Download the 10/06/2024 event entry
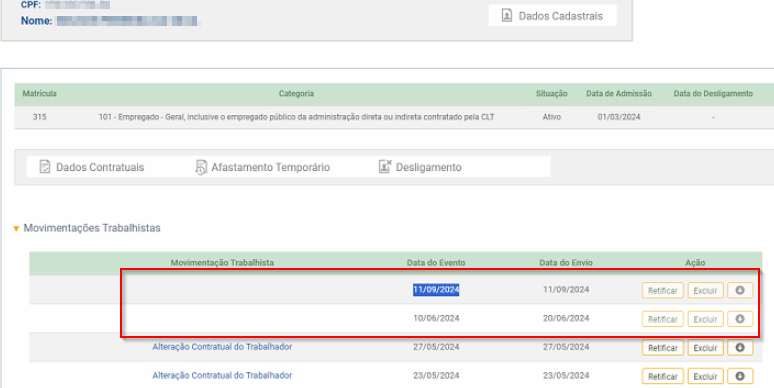This screenshot has height=388, width=774. tap(739, 319)
